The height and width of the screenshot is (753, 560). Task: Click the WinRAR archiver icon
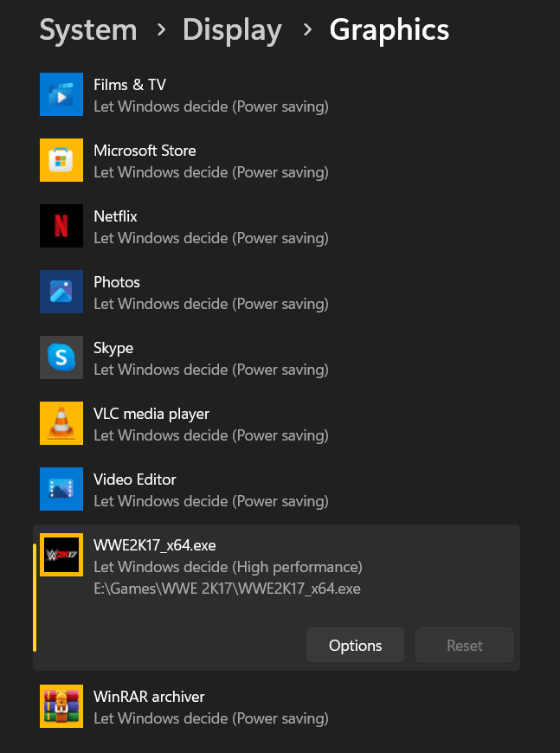point(61,706)
